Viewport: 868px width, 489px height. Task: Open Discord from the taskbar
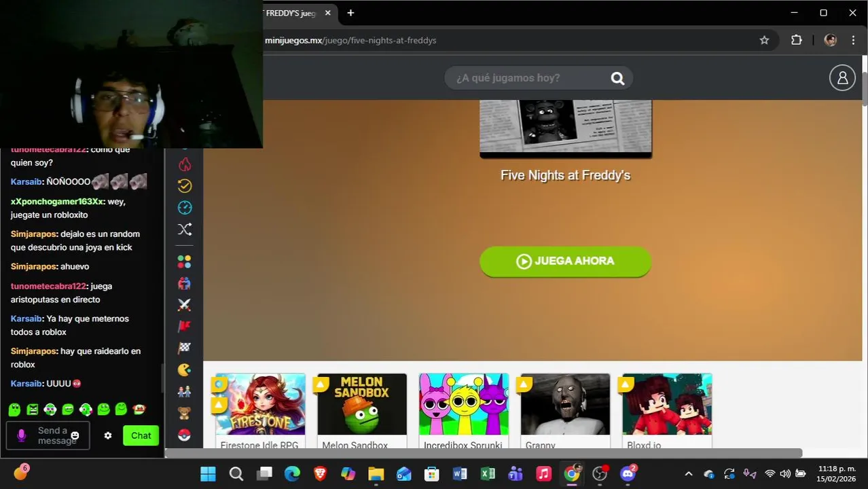click(628, 474)
